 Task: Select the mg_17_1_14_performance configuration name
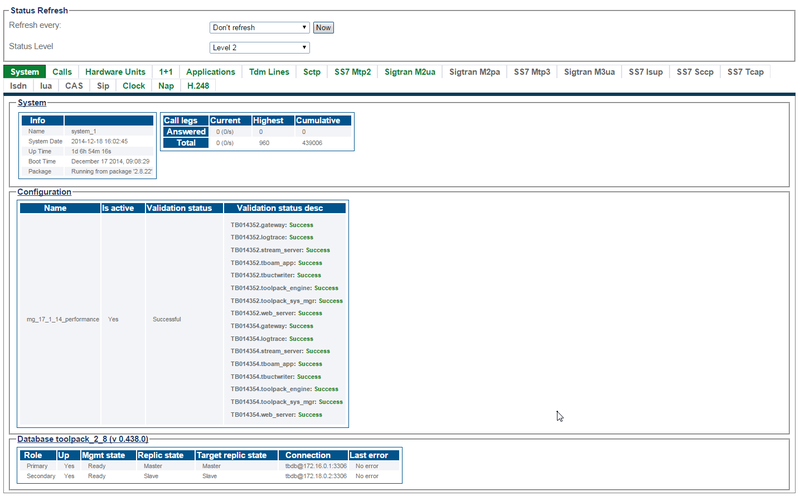pos(63,319)
